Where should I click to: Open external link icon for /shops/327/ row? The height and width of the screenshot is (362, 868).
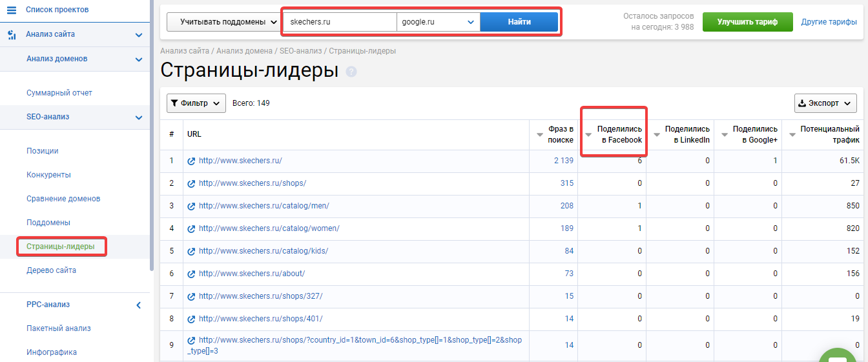[x=191, y=297]
